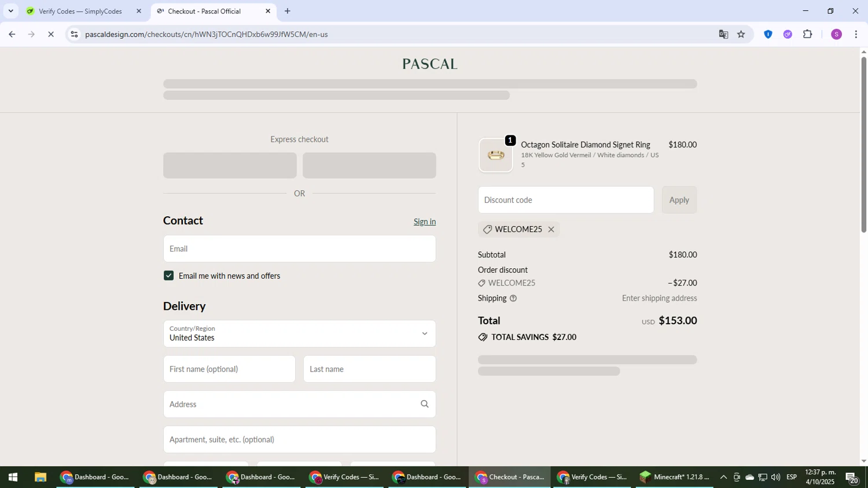Viewport: 868px width, 488px height.
Task: Go back to the previous page
Action: [12, 34]
